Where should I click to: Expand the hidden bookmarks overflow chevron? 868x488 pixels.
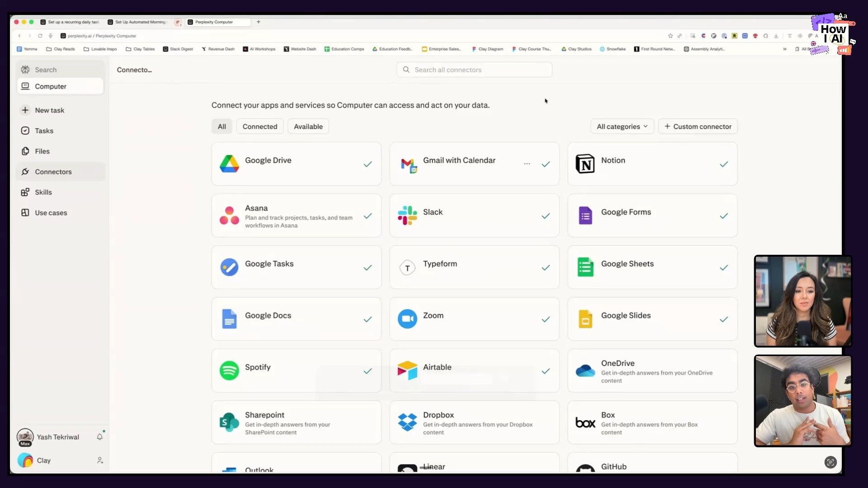click(x=785, y=49)
